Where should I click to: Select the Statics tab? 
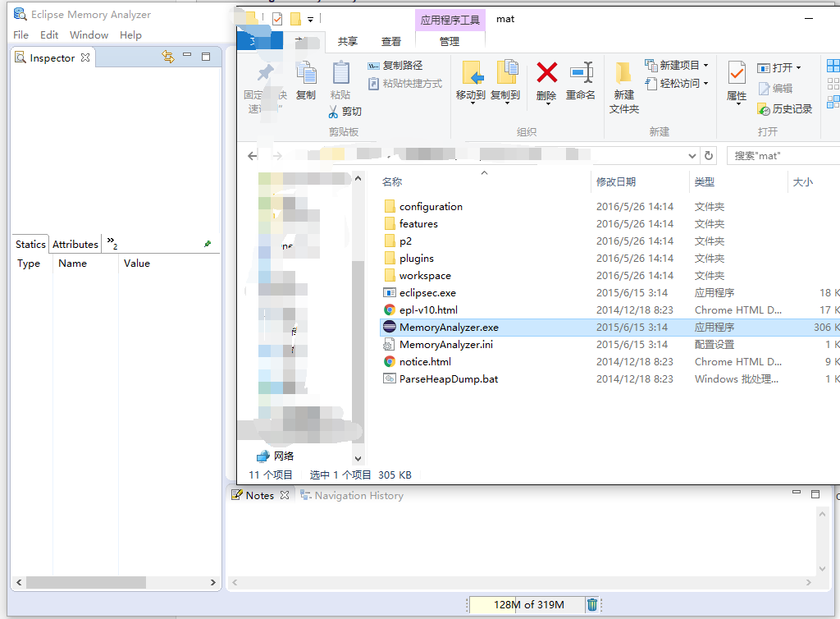30,245
